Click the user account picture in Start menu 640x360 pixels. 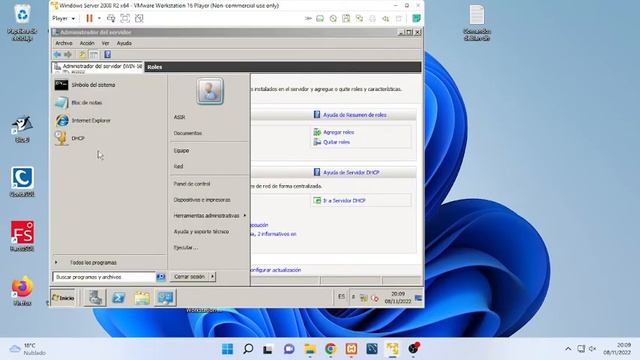pos(210,91)
